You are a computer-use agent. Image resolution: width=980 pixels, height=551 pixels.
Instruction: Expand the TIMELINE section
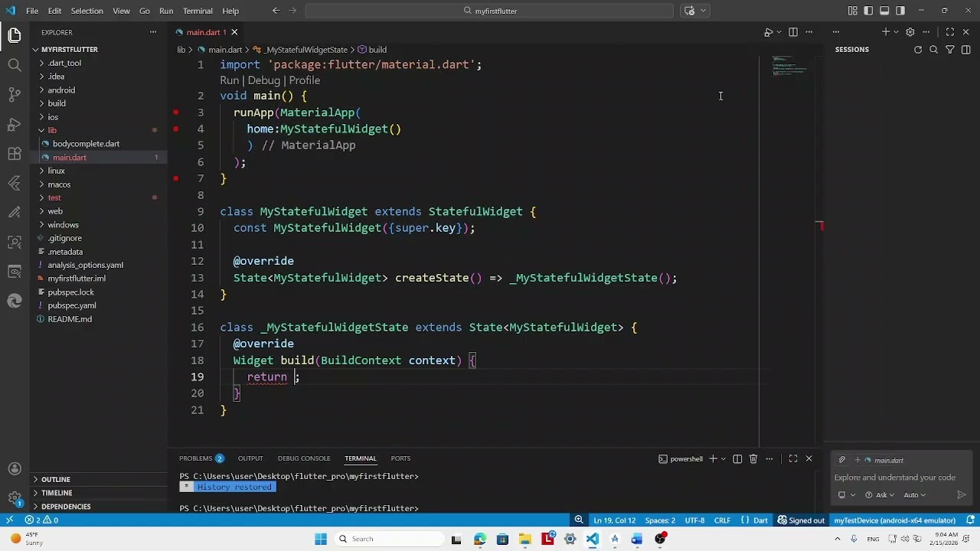pyautogui.click(x=57, y=493)
